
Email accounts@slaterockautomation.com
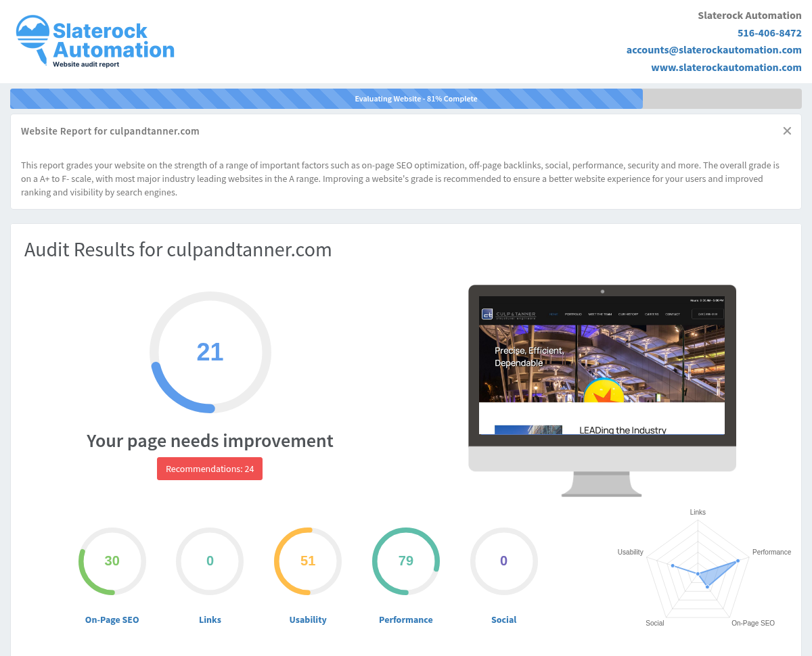click(714, 50)
